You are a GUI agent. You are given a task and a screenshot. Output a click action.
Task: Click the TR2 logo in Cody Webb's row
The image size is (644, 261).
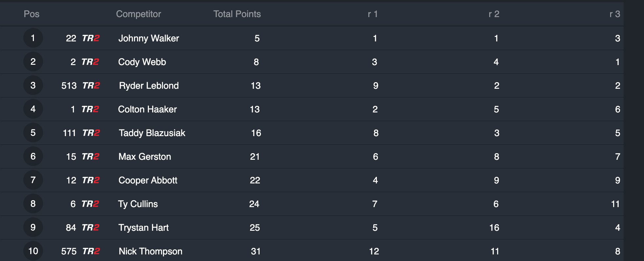(x=90, y=62)
